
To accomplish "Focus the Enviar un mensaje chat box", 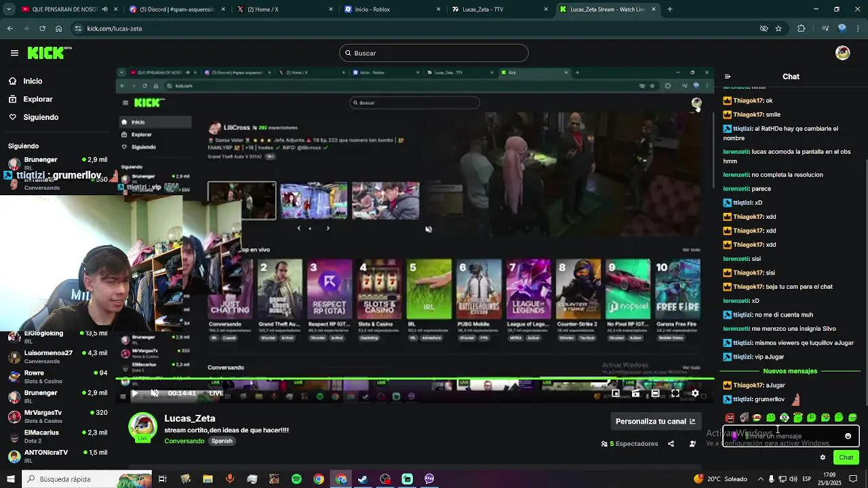I will point(790,436).
